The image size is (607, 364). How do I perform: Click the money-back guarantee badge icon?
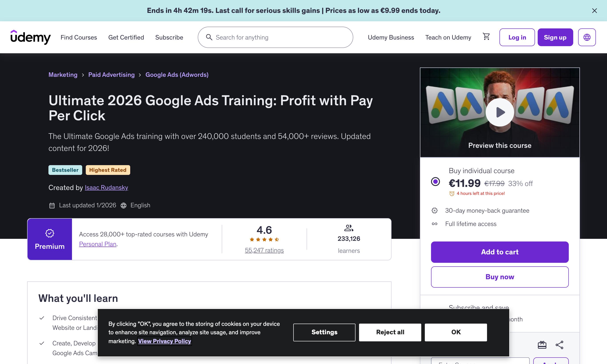(x=435, y=210)
